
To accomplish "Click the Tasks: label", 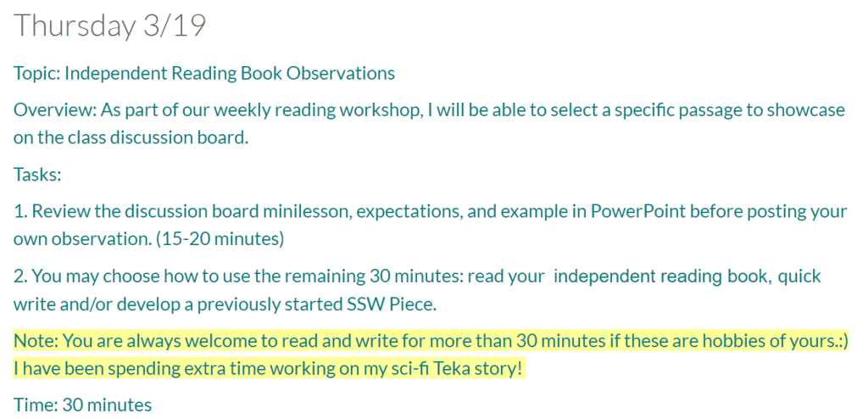I will pos(37,175).
